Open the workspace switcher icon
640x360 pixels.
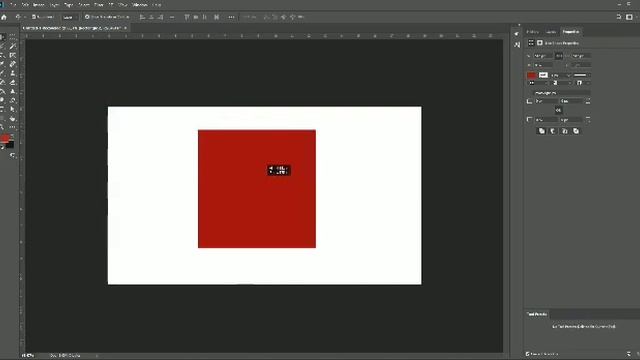(629, 17)
